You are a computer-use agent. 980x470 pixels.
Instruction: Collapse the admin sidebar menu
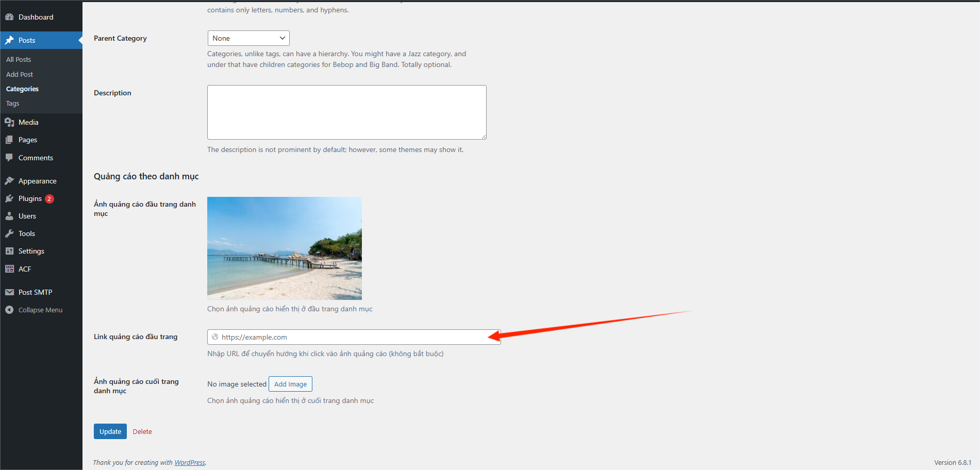pos(40,310)
